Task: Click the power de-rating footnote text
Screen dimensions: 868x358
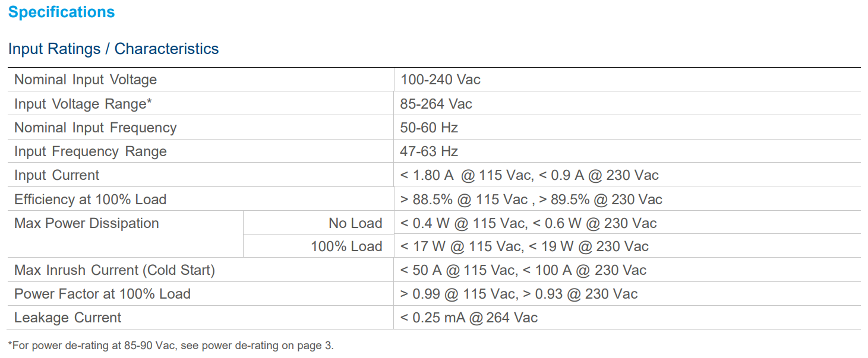Action: pos(171,346)
